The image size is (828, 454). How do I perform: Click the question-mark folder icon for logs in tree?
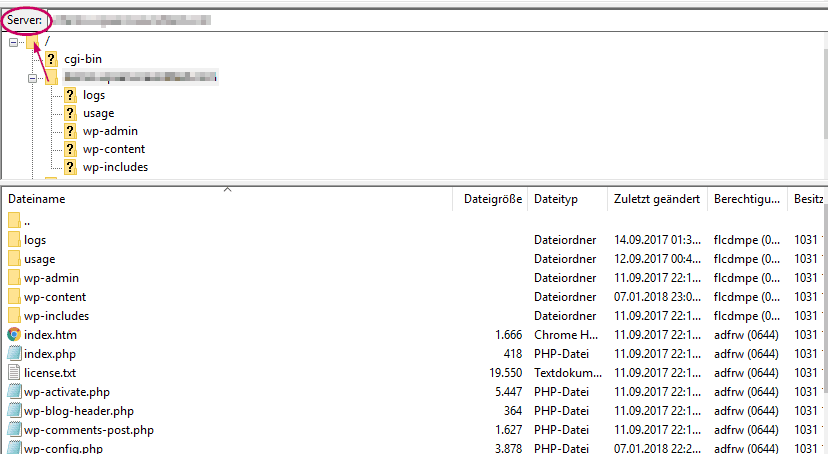coord(70,95)
